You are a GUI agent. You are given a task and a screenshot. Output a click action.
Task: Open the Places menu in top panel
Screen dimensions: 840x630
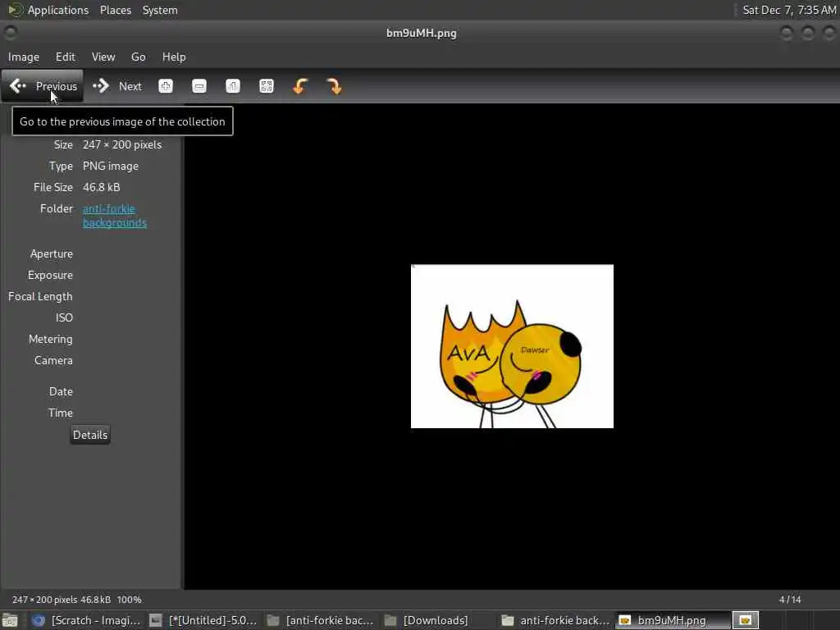[116, 10]
